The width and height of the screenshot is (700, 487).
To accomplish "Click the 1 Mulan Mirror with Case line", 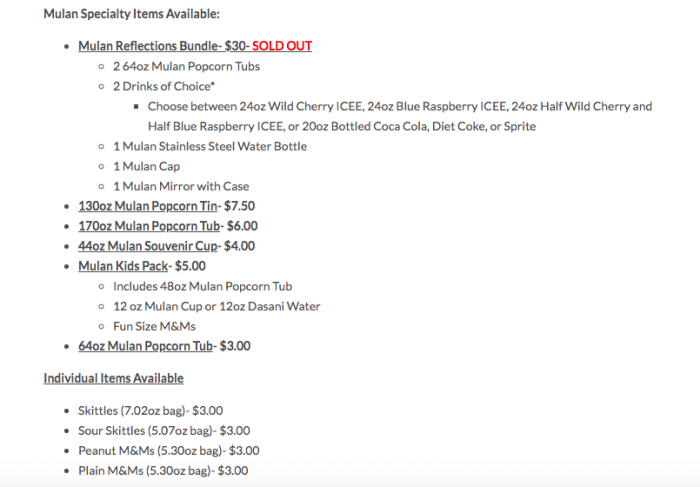I will tap(180, 186).
